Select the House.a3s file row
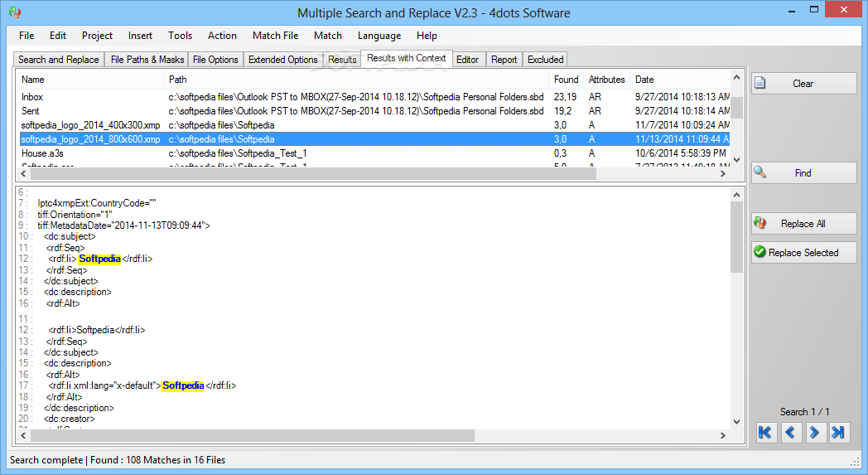The height and width of the screenshot is (475, 868). (374, 153)
